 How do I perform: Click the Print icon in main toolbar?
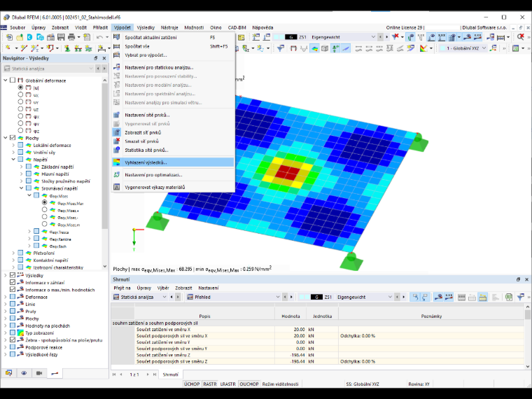[x=71, y=37]
